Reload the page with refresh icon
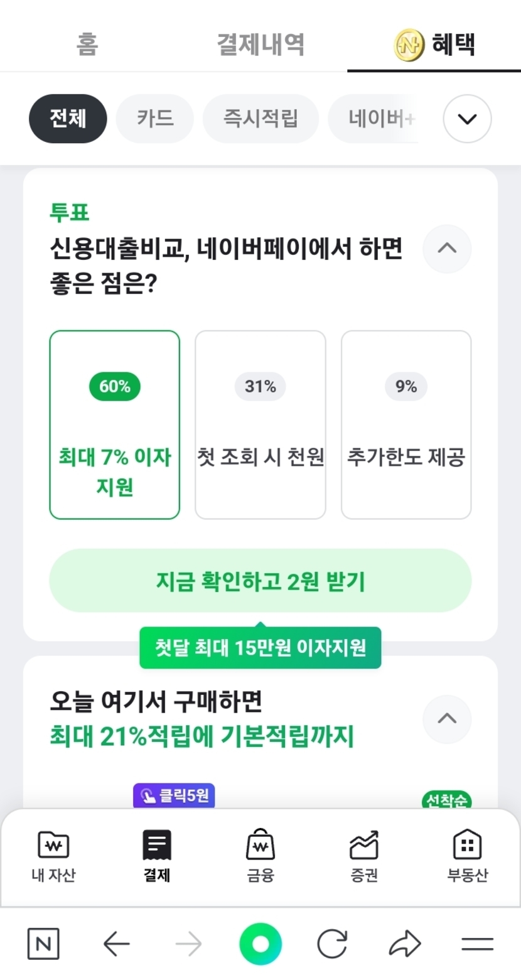521x980 pixels. [x=332, y=944]
